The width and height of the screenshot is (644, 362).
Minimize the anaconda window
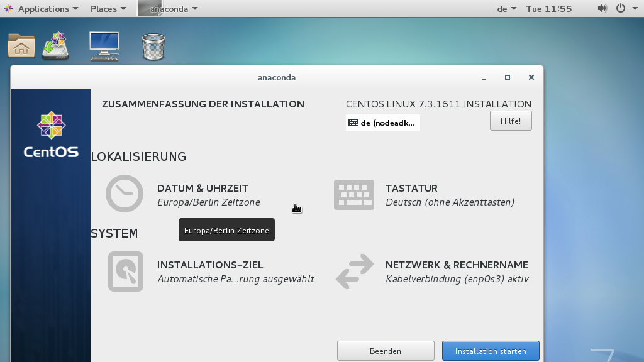pyautogui.click(x=484, y=77)
